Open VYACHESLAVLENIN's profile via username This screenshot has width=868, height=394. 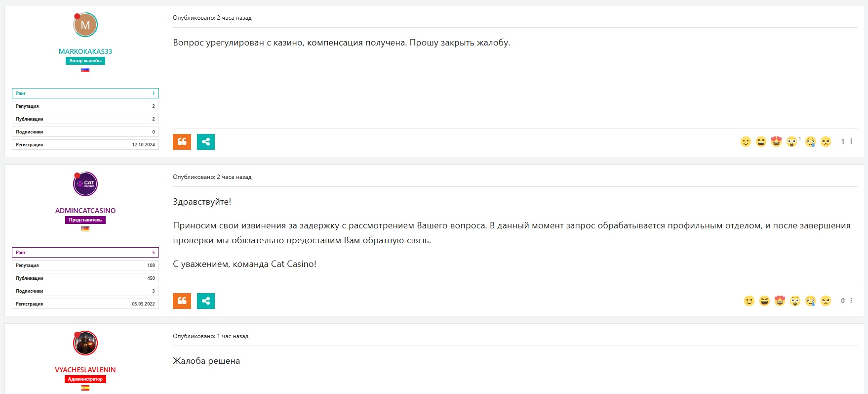[85, 370]
